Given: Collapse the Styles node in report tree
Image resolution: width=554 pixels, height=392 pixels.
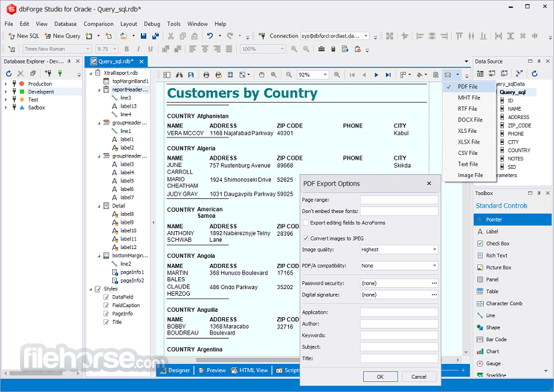Looking at the screenshot, I should coord(91,289).
